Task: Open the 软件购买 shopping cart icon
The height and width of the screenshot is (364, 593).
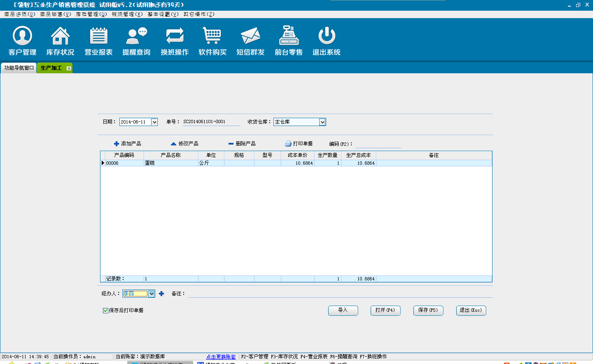Action: coord(212,36)
